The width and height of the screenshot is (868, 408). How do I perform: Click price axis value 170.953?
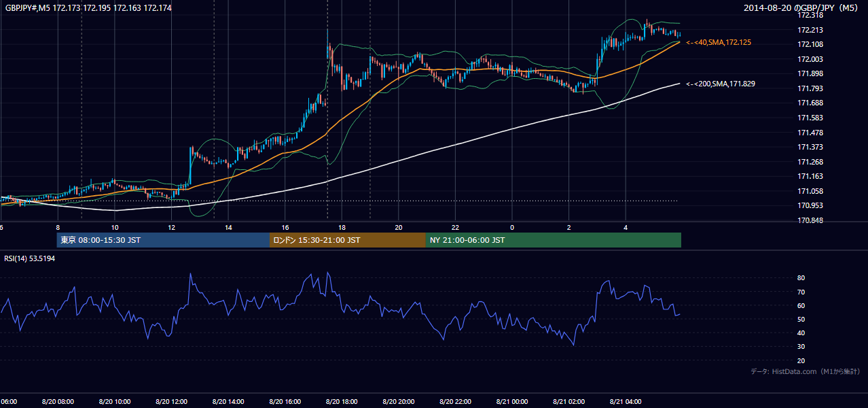coord(810,205)
